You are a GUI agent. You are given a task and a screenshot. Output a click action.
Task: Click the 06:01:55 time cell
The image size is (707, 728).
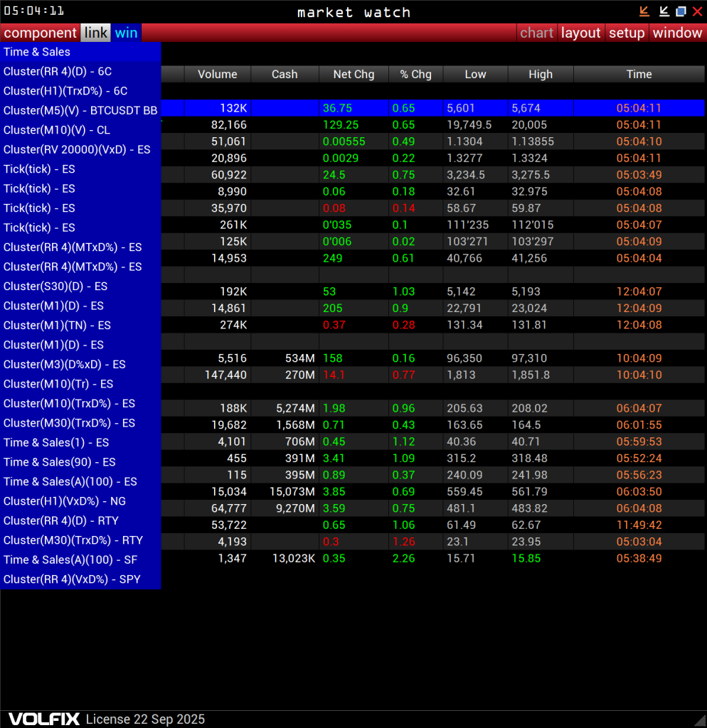click(x=639, y=425)
